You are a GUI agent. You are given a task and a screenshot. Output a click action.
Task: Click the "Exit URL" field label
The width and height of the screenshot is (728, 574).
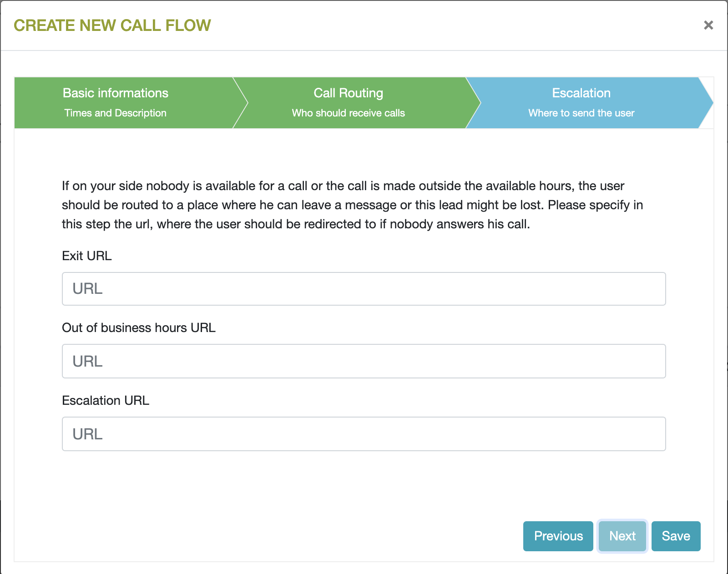87,256
